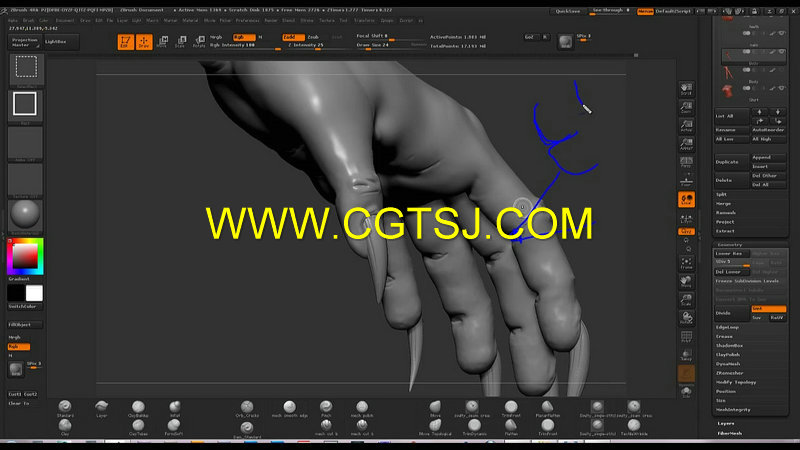
Task: Select the Dam_Standard brush
Action: point(247,429)
